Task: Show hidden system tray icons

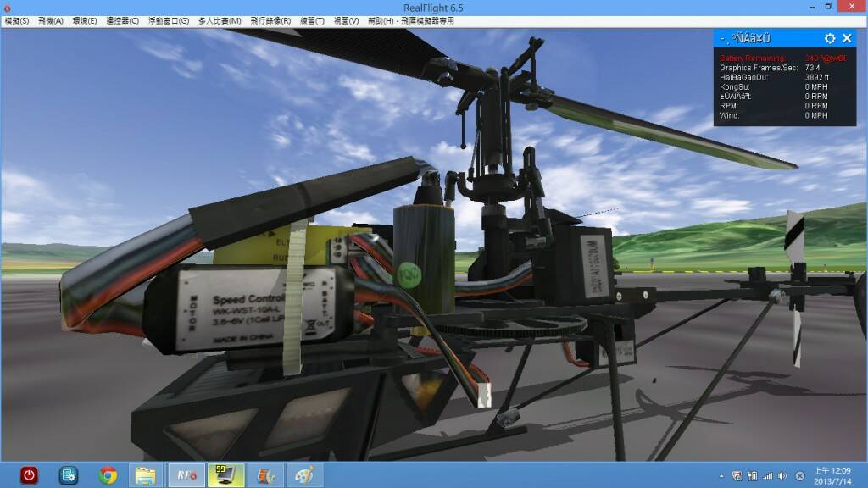Action: 721,476
